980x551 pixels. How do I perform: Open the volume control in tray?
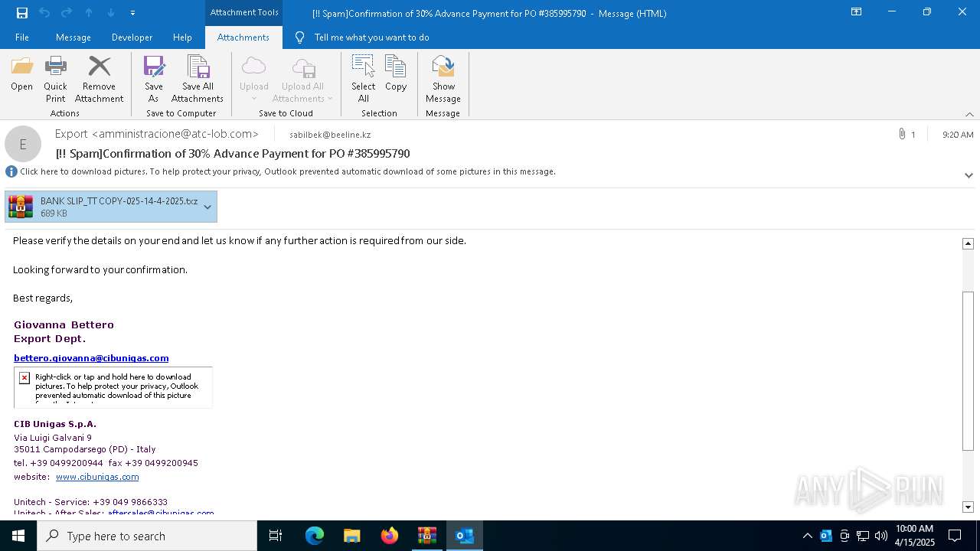point(881,536)
